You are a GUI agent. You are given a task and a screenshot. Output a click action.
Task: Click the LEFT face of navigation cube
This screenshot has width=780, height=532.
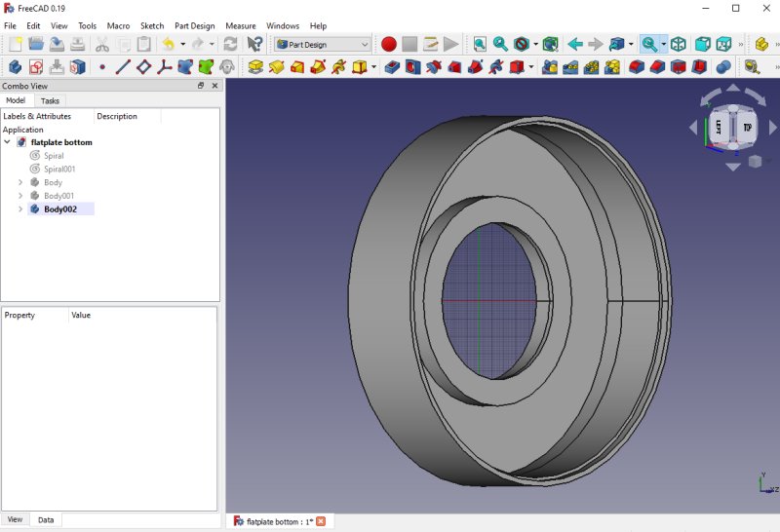pos(719,128)
